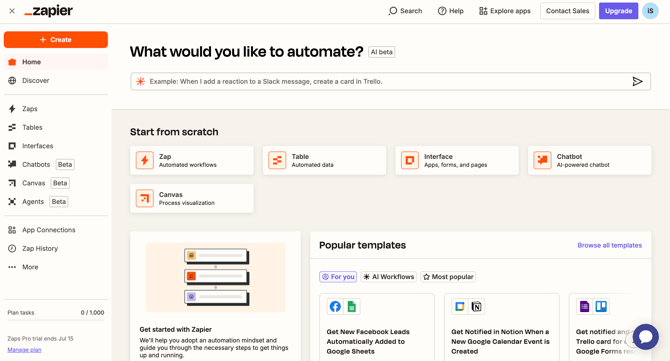Open the user avatar menu
Image resolution: width=670 pixels, height=361 pixels.
pyautogui.click(x=650, y=11)
